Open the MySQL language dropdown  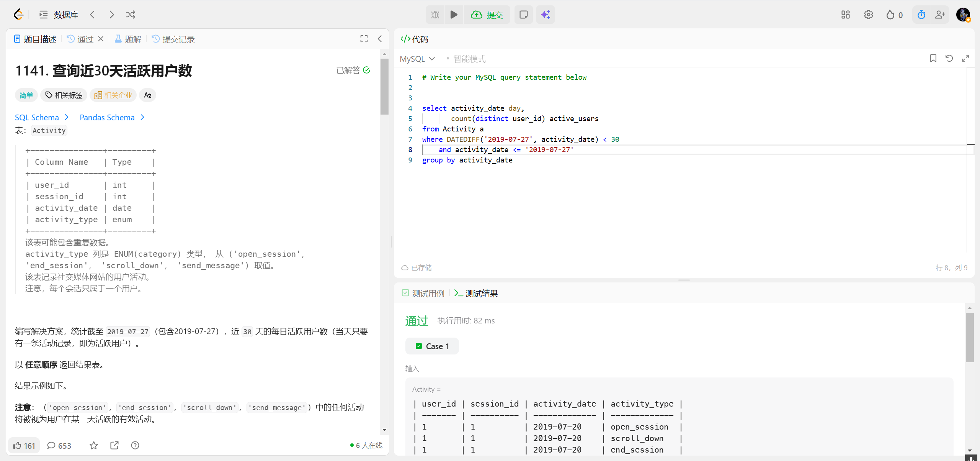pyautogui.click(x=417, y=59)
